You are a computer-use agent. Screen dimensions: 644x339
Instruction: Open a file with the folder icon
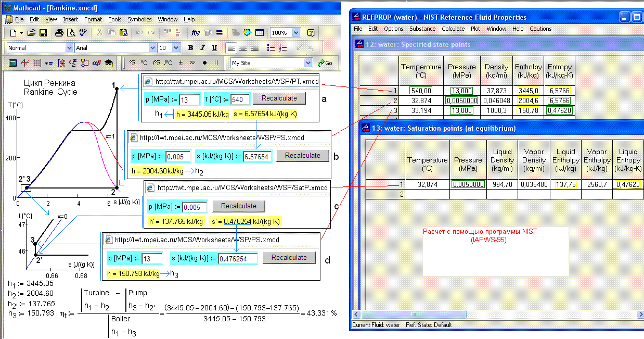tap(32, 33)
